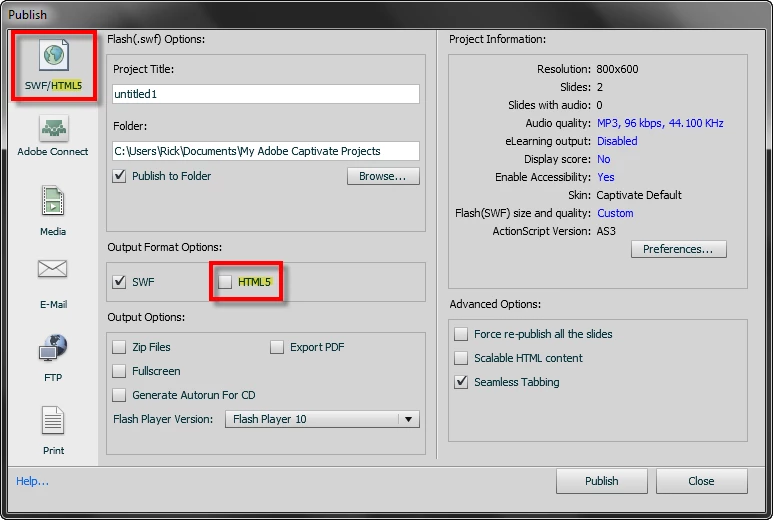Screen dimensions: 773x520
Task: Tick Generate Autorun For CD checkbox
Action: [119, 395]
